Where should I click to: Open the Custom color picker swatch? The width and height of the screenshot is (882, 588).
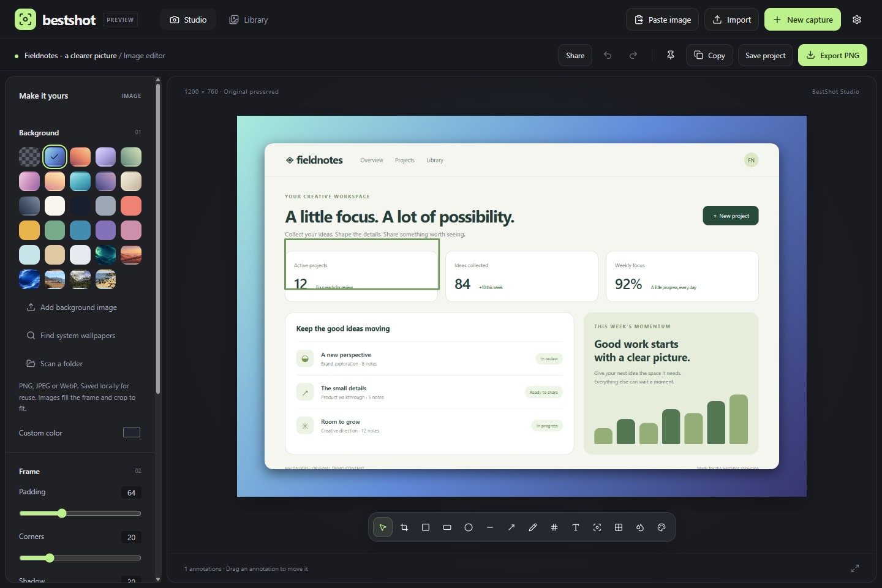pos(132,432)
